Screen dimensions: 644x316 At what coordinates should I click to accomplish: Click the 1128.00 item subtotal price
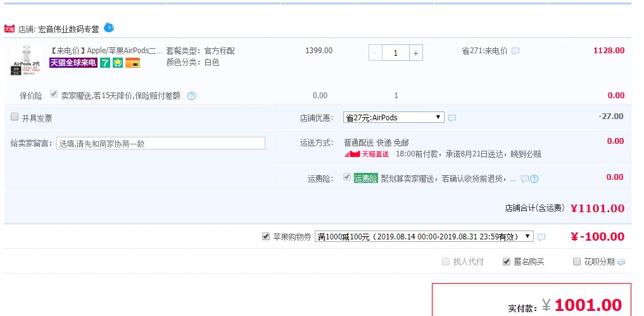(609, 51)
